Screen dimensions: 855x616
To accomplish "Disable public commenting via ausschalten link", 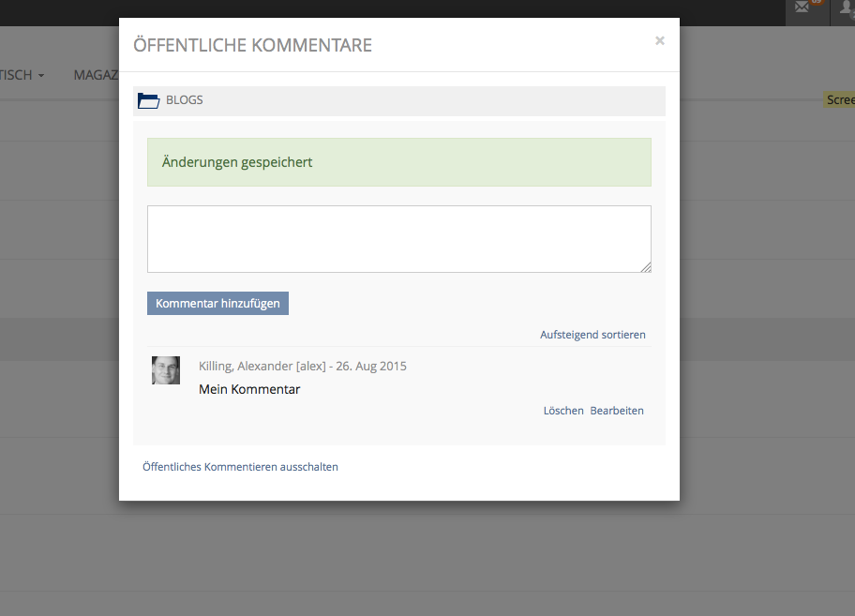I will point(240,467).
